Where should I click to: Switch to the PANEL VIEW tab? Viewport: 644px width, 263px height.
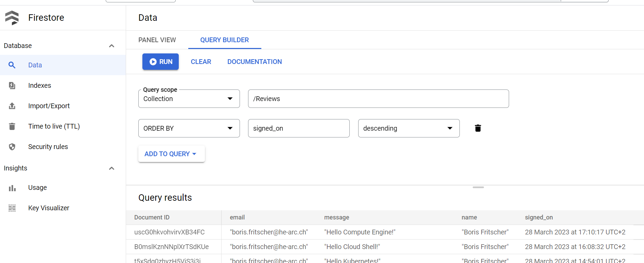point(157,40)
